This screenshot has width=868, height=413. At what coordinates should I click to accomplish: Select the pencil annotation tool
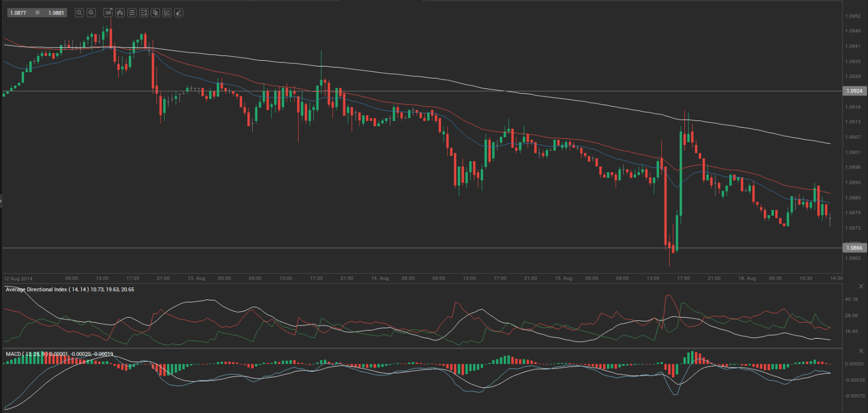[179, 13]
